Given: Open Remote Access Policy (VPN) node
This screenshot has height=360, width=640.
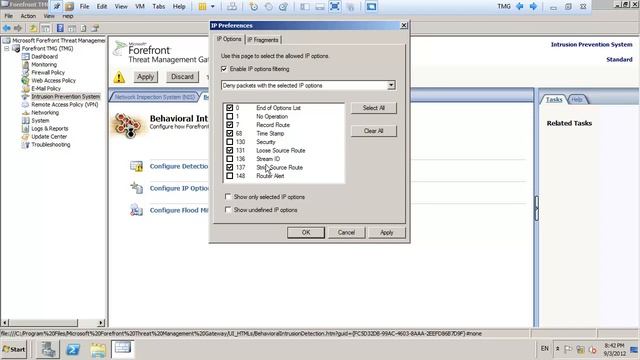Looking at the screenshot, I should tap(64, 104).
